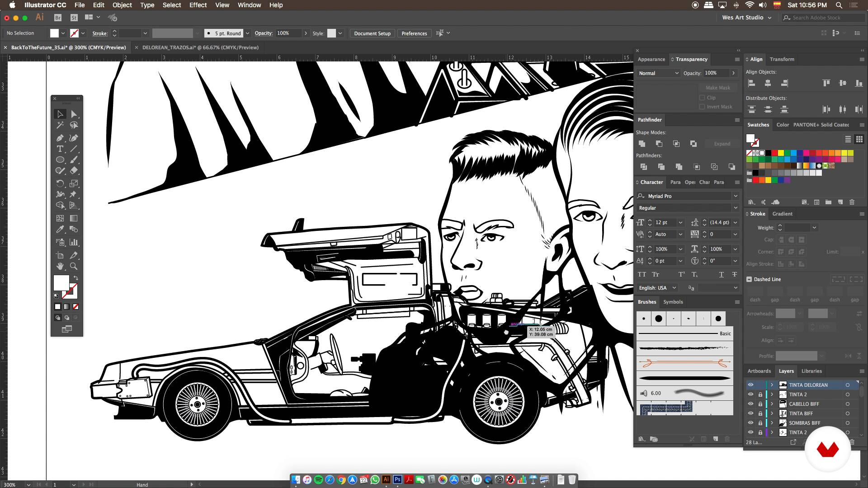Click the white fill swatch in control bar
This screenshot has height=488, width=868.
pyautogui.click(x=54, y=33)
